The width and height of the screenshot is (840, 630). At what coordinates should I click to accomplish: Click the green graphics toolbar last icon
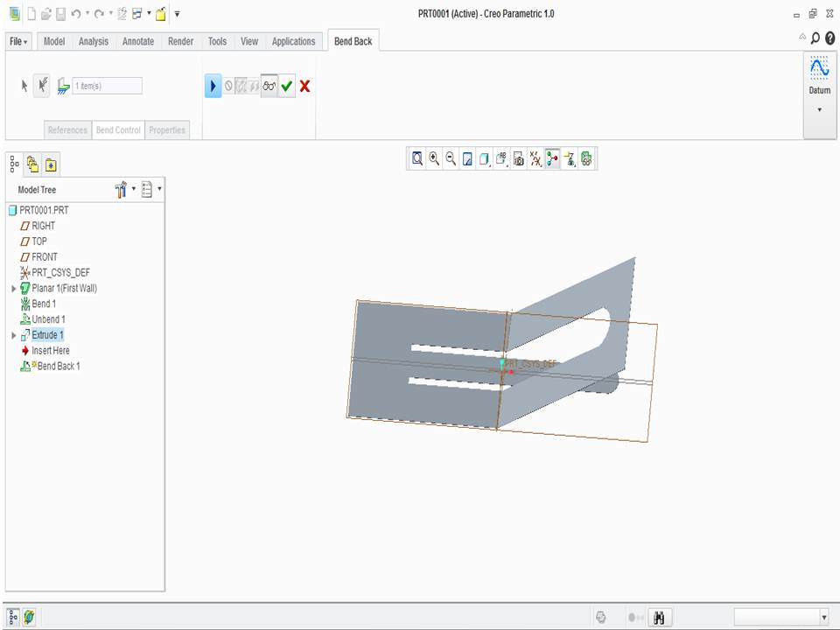coord(586,159)
